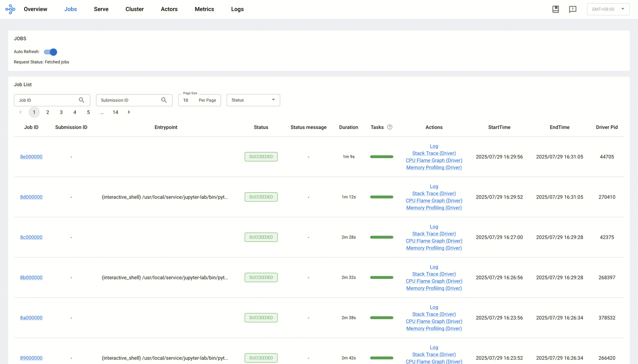The height and width of the screenshot is (364, 638).
Task: Click the Tasks column help icon
Action: 390,127
